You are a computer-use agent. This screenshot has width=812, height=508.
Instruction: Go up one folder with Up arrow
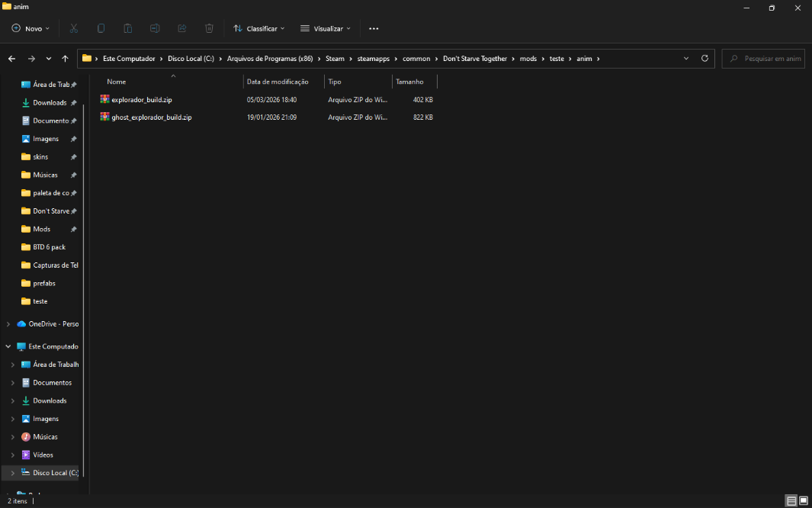[66, 59]
